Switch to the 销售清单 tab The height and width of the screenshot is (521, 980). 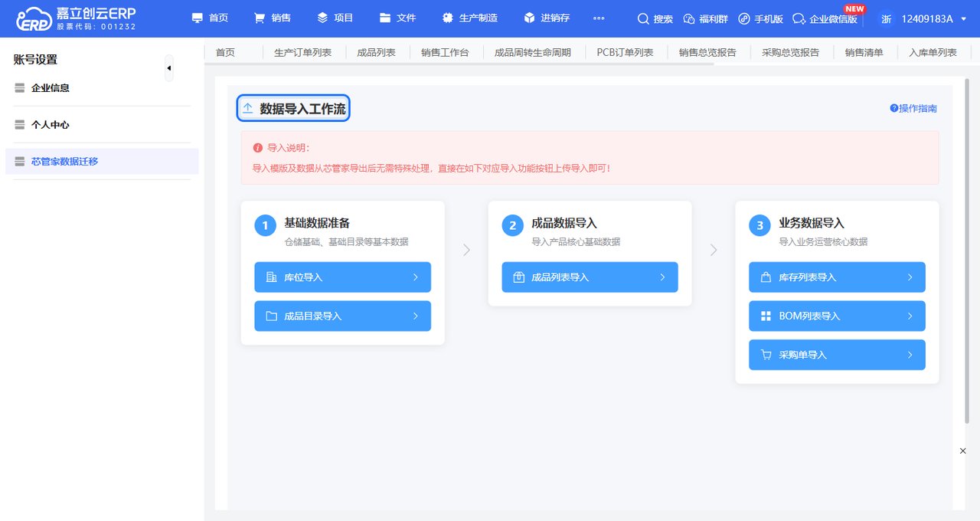point(864,53)
